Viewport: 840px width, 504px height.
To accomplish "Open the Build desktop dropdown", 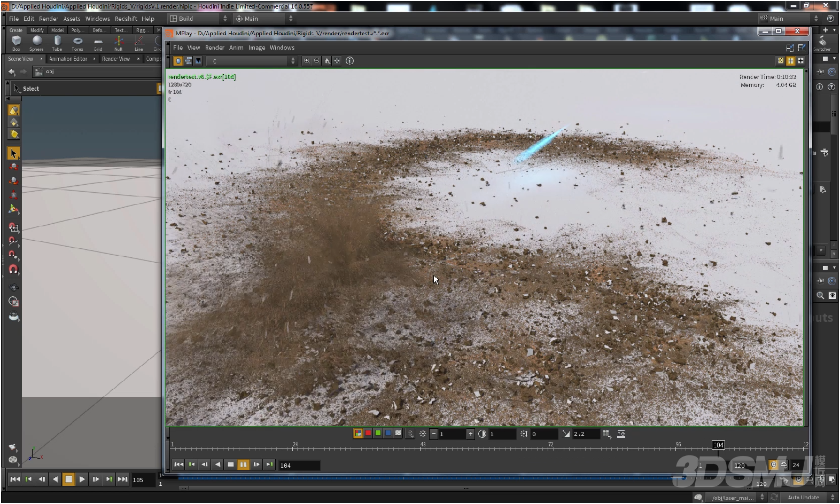I will point(198,19).
